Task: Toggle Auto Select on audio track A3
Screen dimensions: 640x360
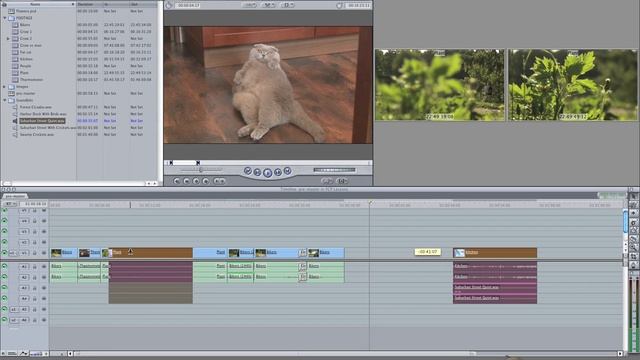Action: 44,288
